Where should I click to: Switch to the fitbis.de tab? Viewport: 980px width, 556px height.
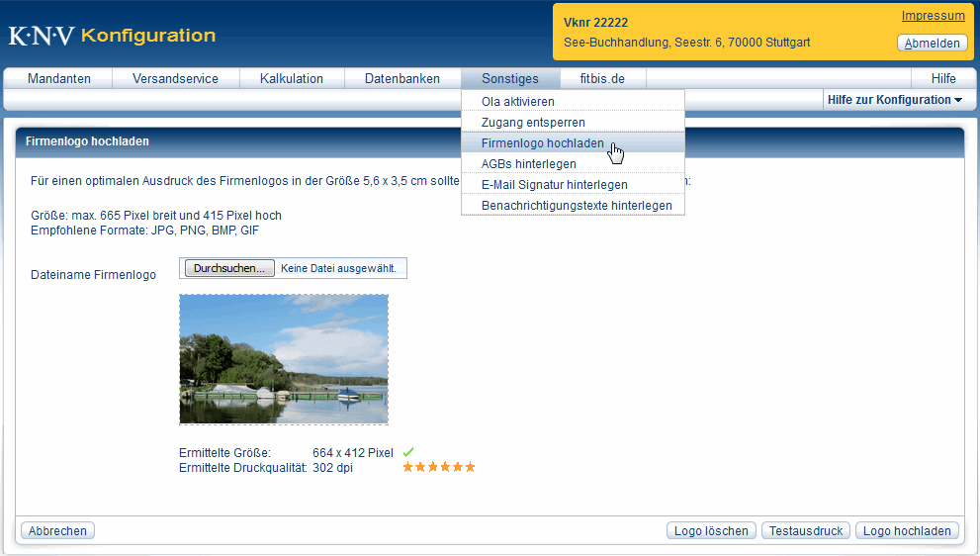pos(602,79)
